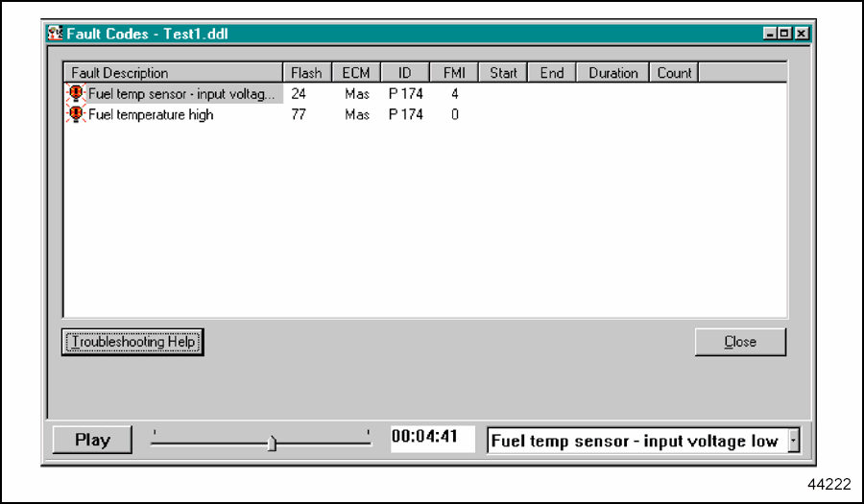Select the Fuel temperature high fault row
Image resolution: width=864 pixels, height=504 pixels.
151,114
